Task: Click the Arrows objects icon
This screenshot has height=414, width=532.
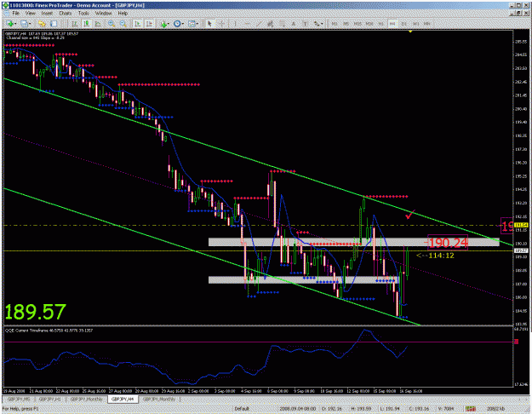Action: pos(316,24)
